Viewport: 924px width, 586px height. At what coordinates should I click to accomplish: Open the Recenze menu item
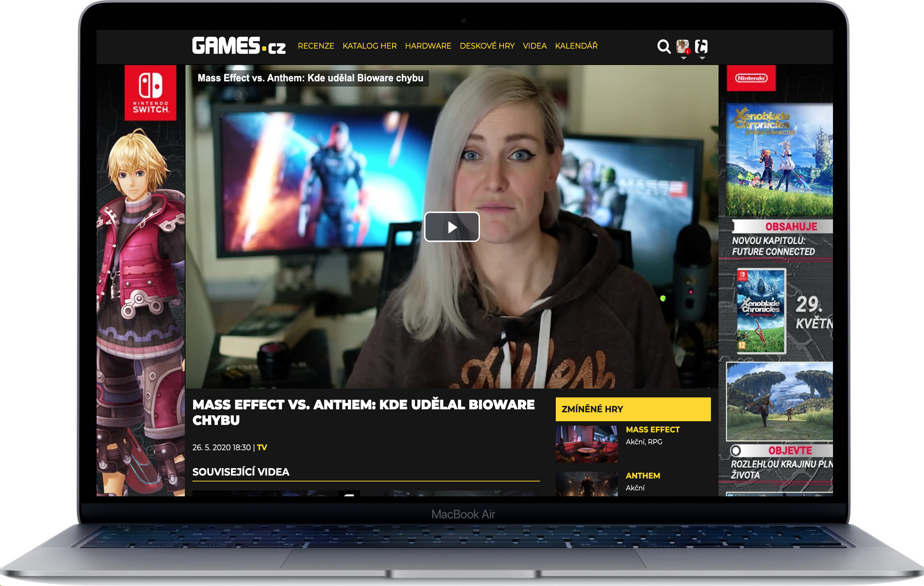(316, 46)
